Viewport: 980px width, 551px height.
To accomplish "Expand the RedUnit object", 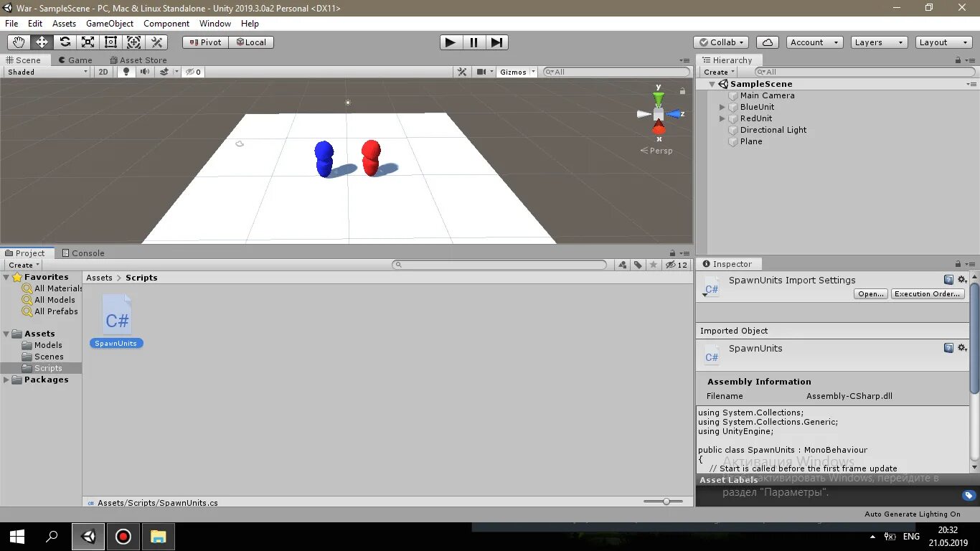I will pos(722,118).
